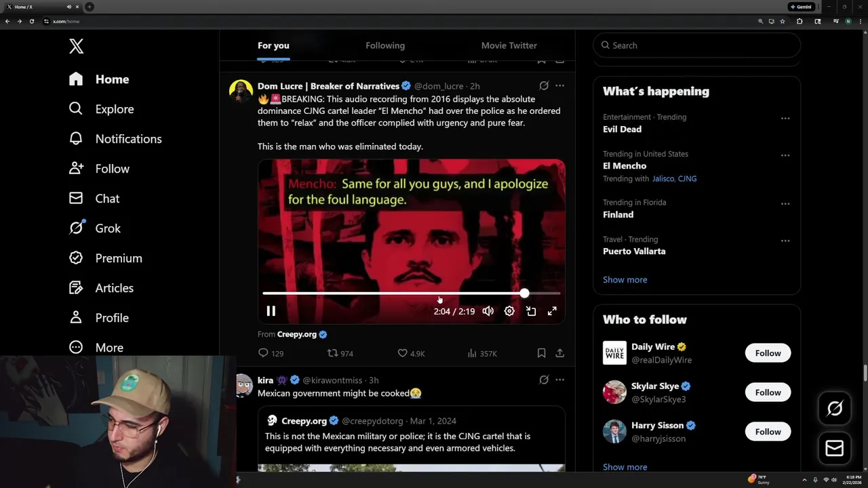Open more options for Finland trend

785,203
